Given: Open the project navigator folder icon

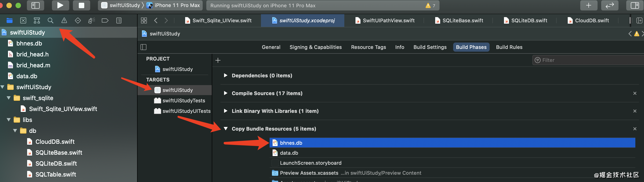Looking at the screenshot, I should [10, 20].
